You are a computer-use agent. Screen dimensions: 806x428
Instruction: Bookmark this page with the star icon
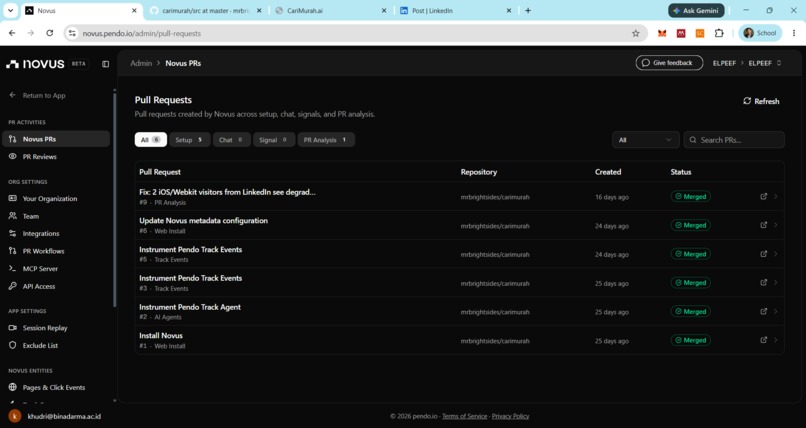[x=635, y=33]
